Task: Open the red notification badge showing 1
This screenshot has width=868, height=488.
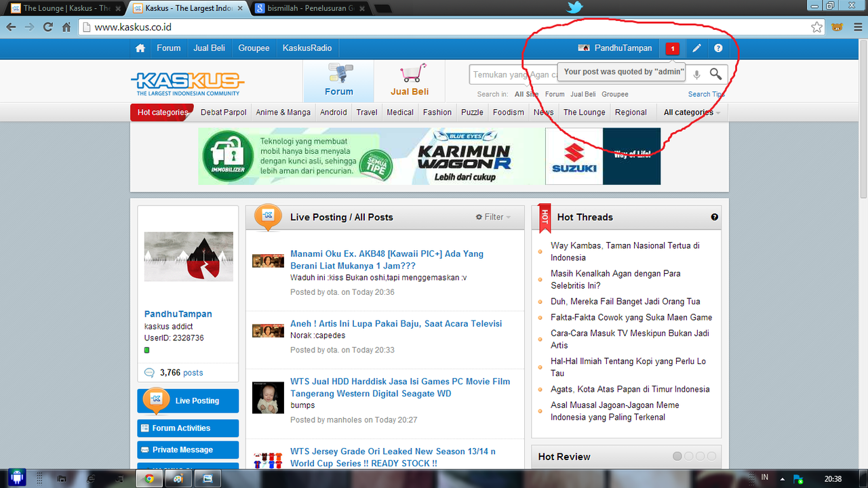Action: pos(672,49)
